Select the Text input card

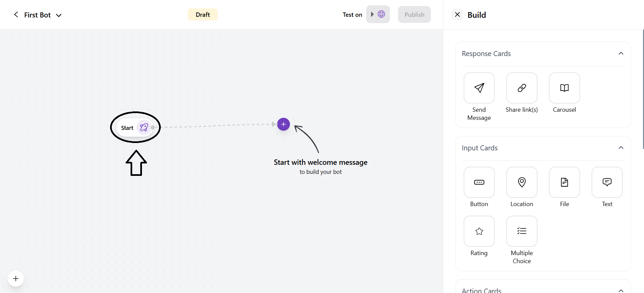click(607, 182)
